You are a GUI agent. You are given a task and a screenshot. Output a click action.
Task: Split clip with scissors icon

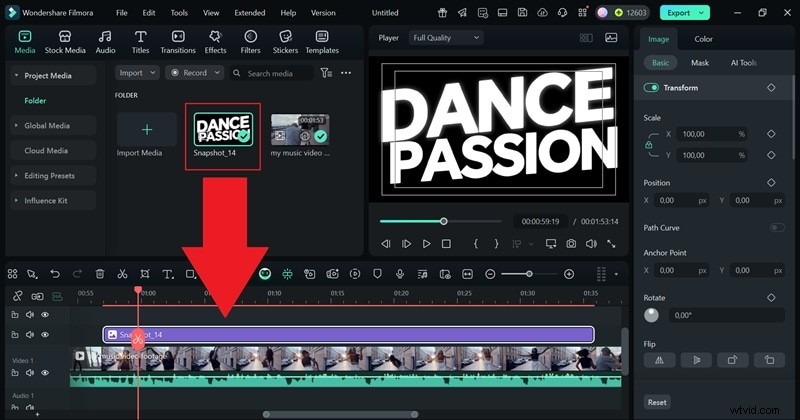click(x=122, y=274)
